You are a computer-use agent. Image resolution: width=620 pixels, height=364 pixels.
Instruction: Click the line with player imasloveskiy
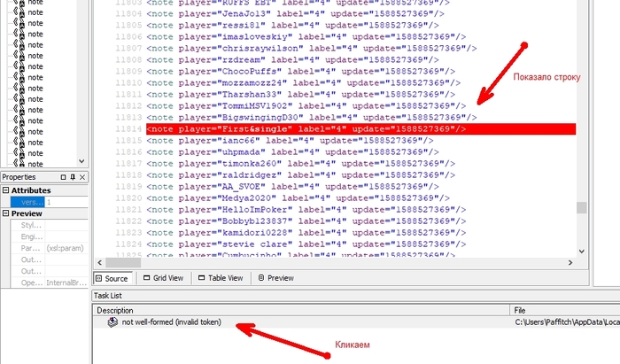(306, 37)
